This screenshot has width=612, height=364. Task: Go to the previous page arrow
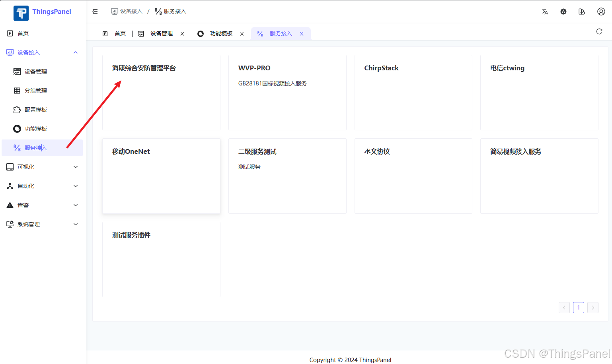pyautogui.click(x=564, y=308)
